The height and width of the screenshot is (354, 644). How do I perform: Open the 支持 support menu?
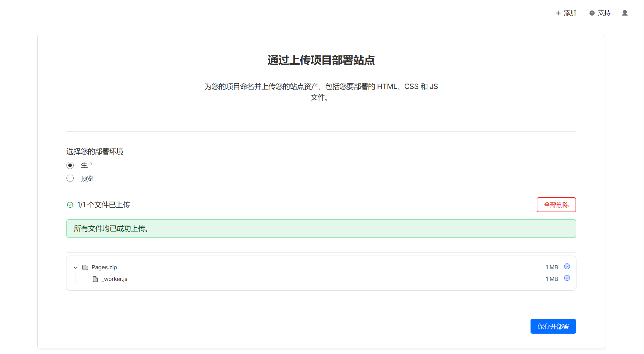(604, 13)
